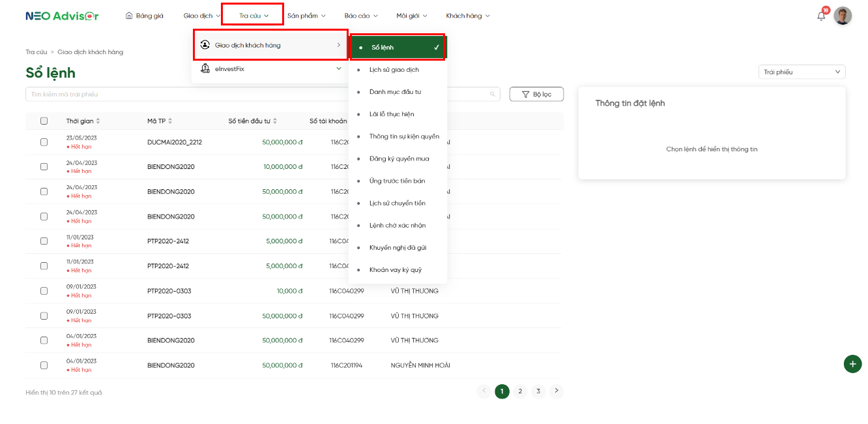Sort by Thời gian column arrows

pyautogui.click(x=98, y=121)
